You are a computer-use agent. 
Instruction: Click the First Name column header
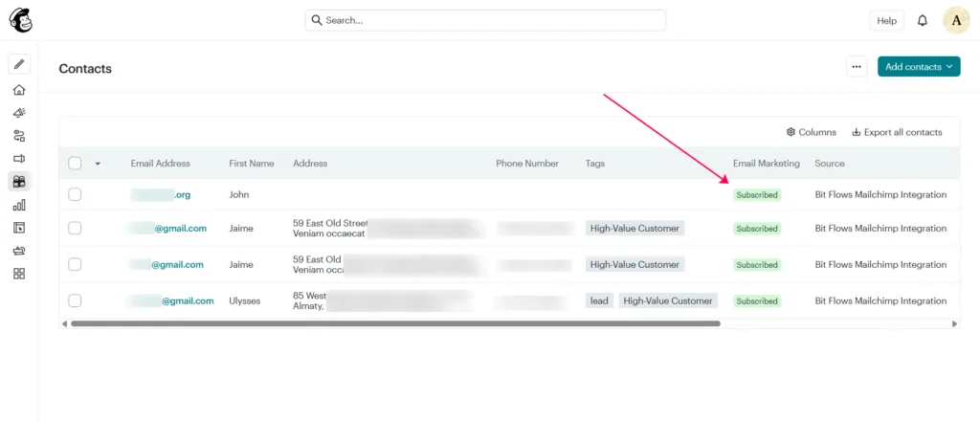click(252, 164)
